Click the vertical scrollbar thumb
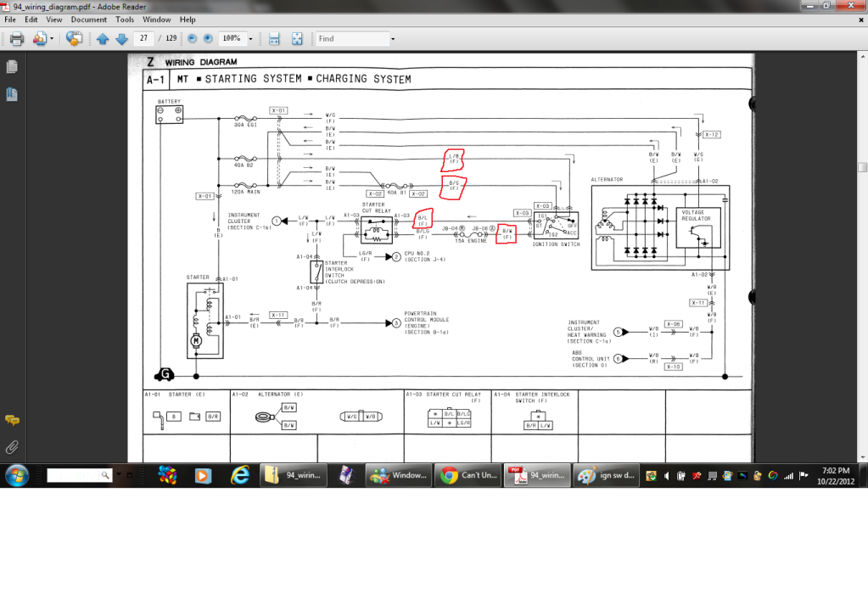868x610 pixels. [x=862, y=167]
